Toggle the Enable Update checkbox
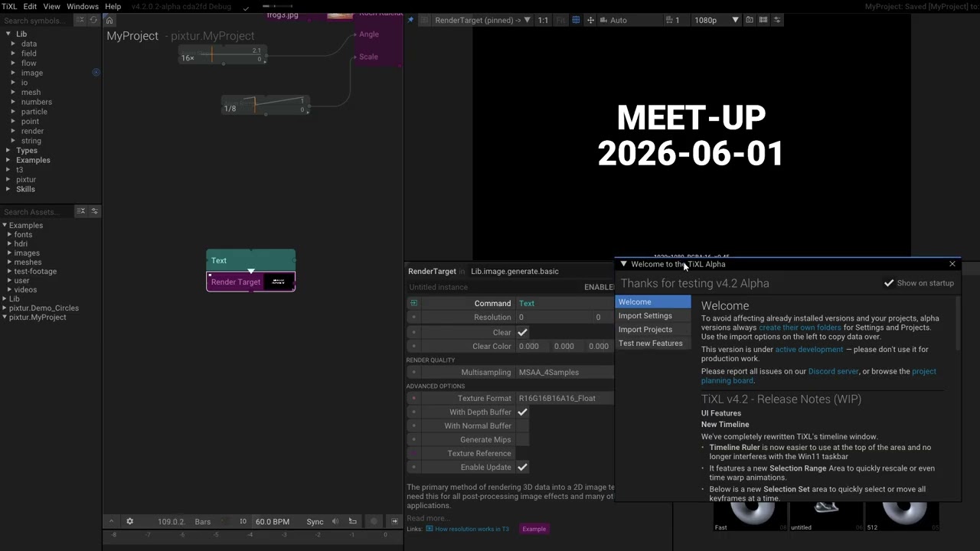This screenshot has width=980, height=551. click(522, 467)
